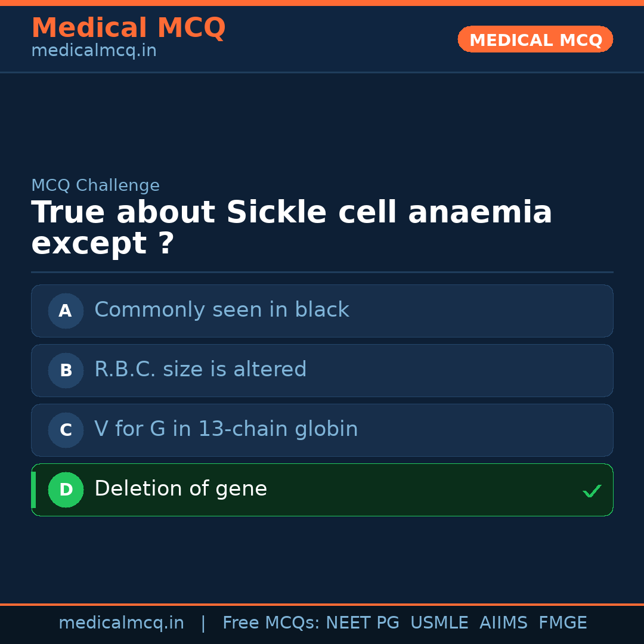The width and height of the screenshot is (644, 644).
Task: Click the green checkmark on option D
Action: (592, 491)
